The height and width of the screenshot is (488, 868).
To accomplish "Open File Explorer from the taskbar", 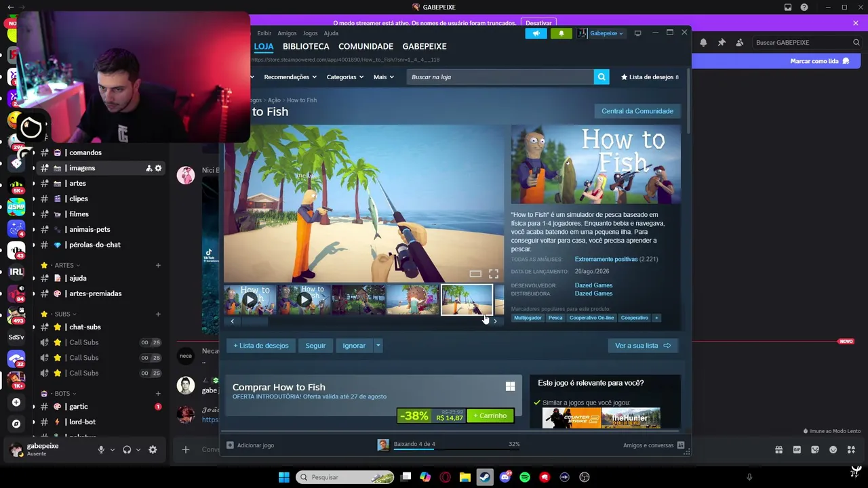I will point(465,477).
